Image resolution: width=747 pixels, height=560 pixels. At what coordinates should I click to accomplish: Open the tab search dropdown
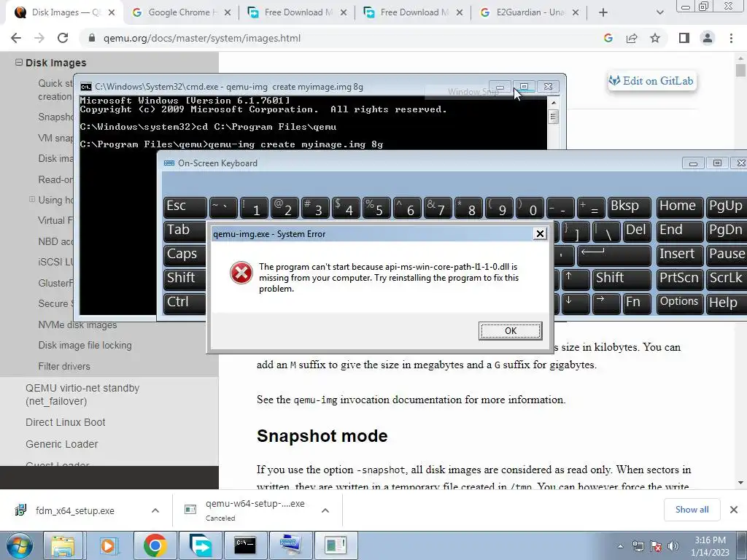pyautogui.click(x=659, y=12)
